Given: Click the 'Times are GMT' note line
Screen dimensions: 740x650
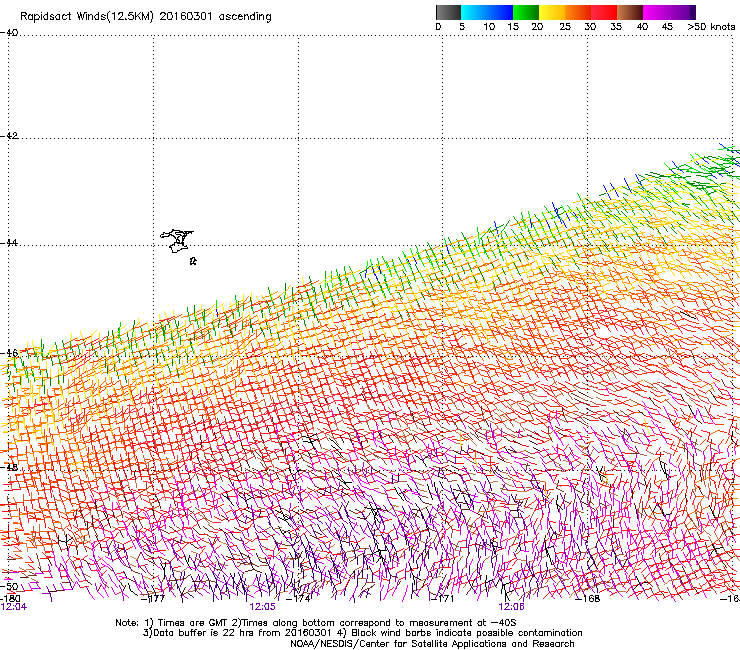Looking at the screenshot, I should pos(316,623).
